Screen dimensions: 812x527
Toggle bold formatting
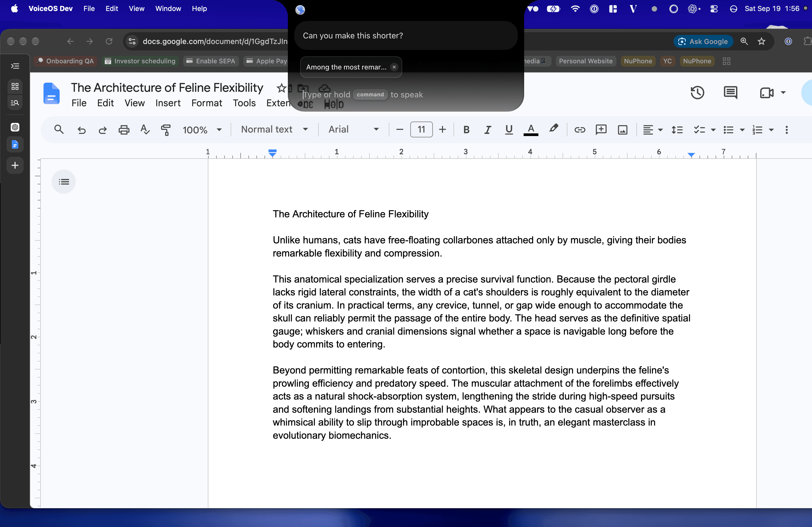point(466,130)
